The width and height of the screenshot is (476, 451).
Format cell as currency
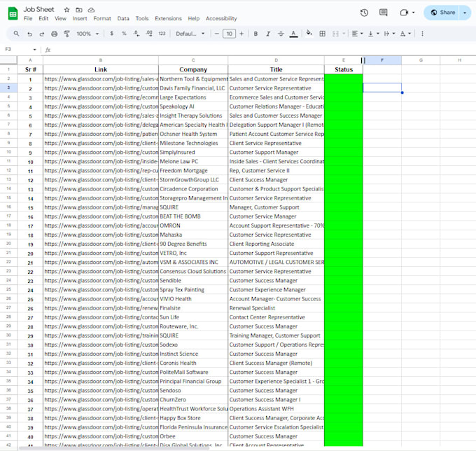click(x=112, y=34)
